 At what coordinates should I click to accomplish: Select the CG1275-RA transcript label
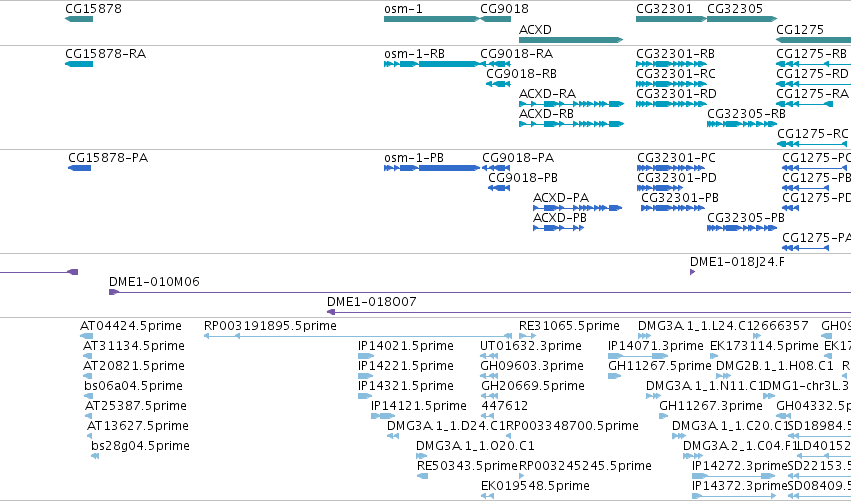click(x=812, y=94)
